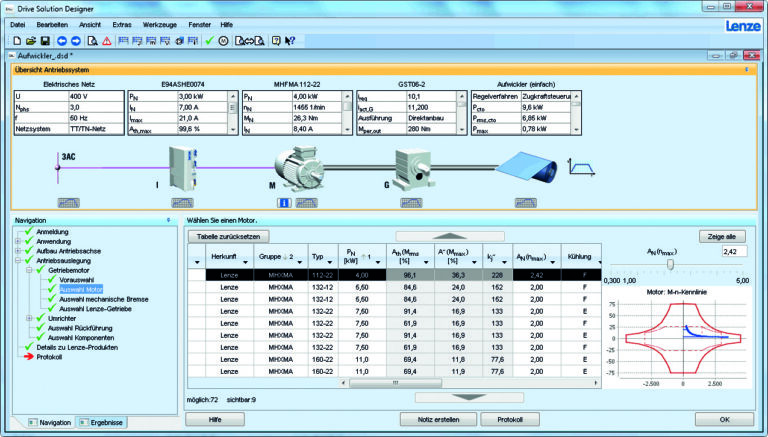Viewport: 768px width, 437px height.
Task: Click the blue info icon below motor
Action: 283,203
